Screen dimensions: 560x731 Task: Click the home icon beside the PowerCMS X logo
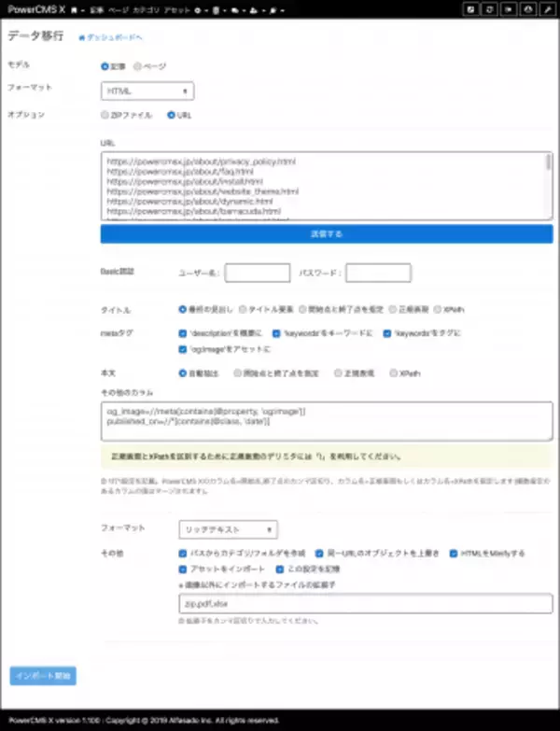(74, 7)
